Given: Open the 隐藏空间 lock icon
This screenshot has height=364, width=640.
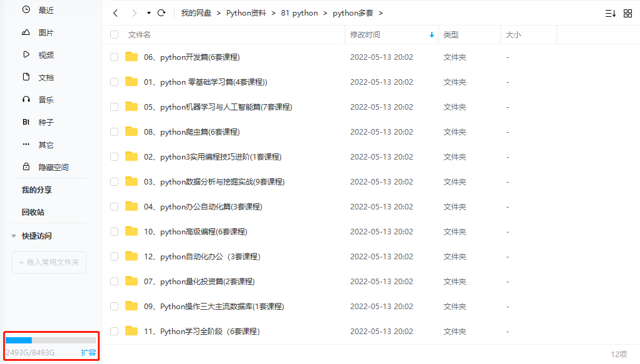Looking at the screenshot, I should (x=26, y=166).
